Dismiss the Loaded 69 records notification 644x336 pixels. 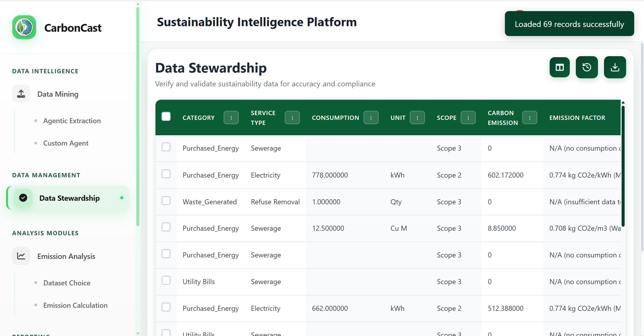(x=569, y=24)
